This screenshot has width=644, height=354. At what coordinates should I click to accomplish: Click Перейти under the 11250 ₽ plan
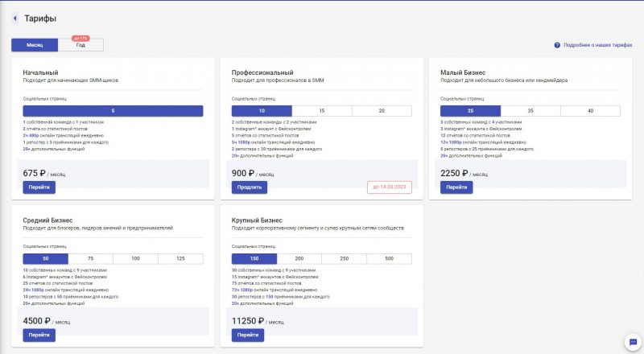248,335
